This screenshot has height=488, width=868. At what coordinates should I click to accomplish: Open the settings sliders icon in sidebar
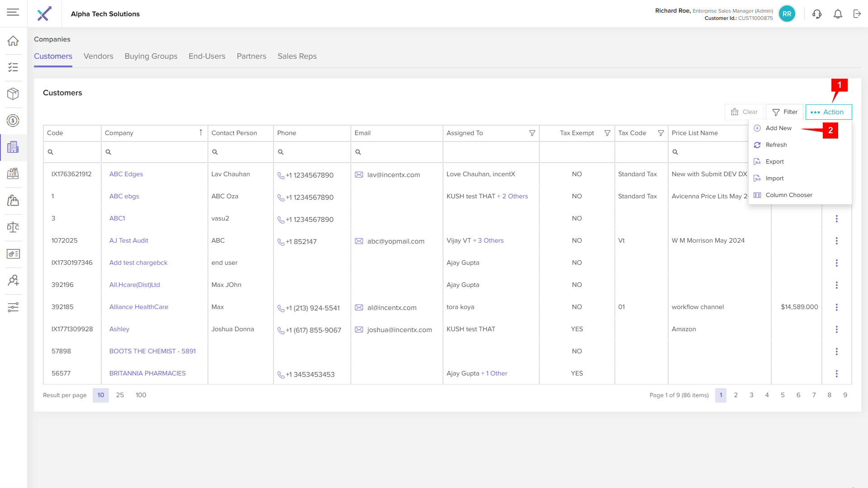coord(13,307)
